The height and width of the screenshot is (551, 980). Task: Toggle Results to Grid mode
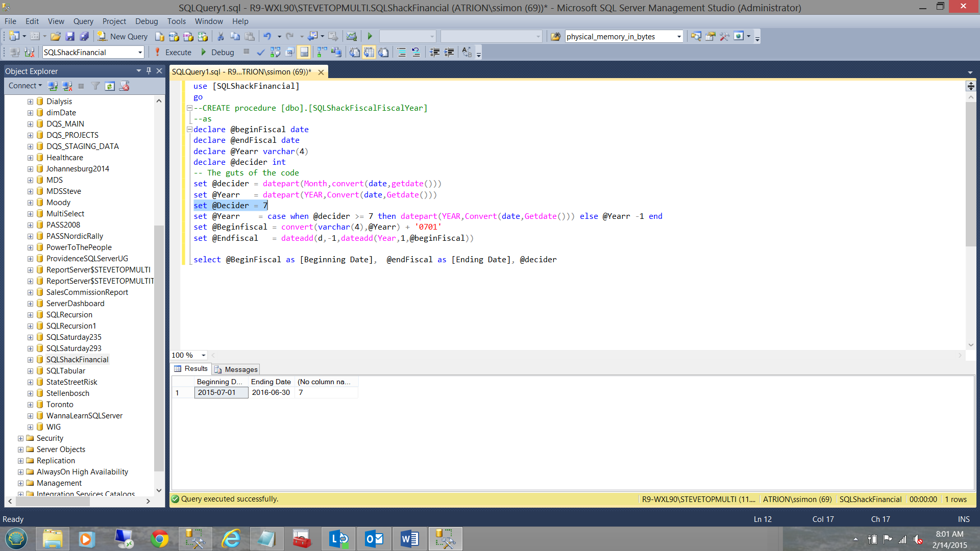click(369, 52)
